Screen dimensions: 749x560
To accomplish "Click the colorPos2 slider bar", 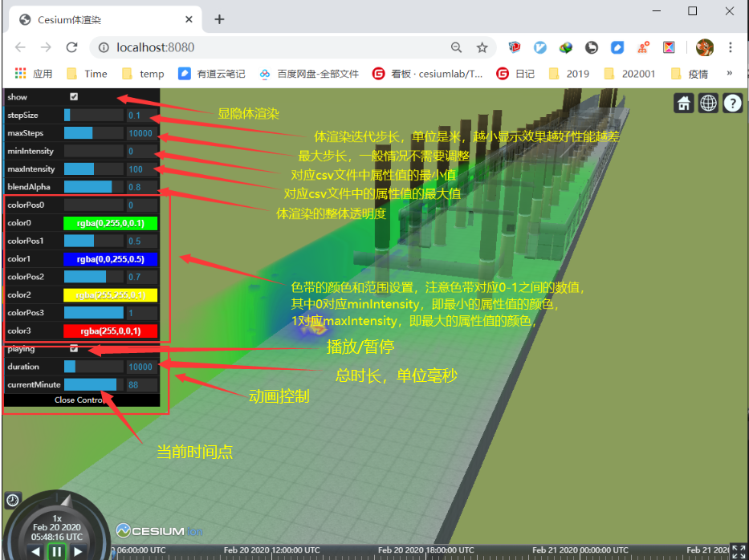I will [94, 277].
